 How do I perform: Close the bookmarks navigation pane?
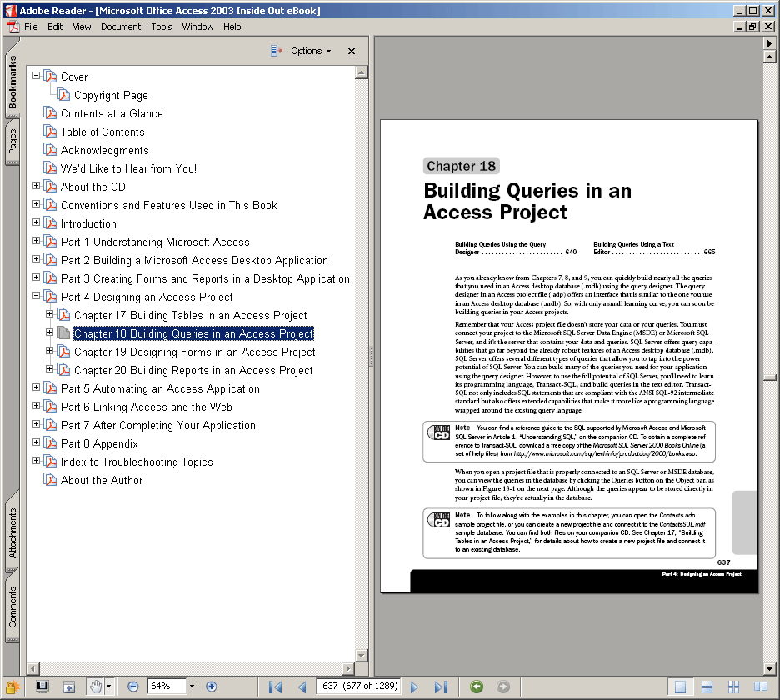[352, 51]
